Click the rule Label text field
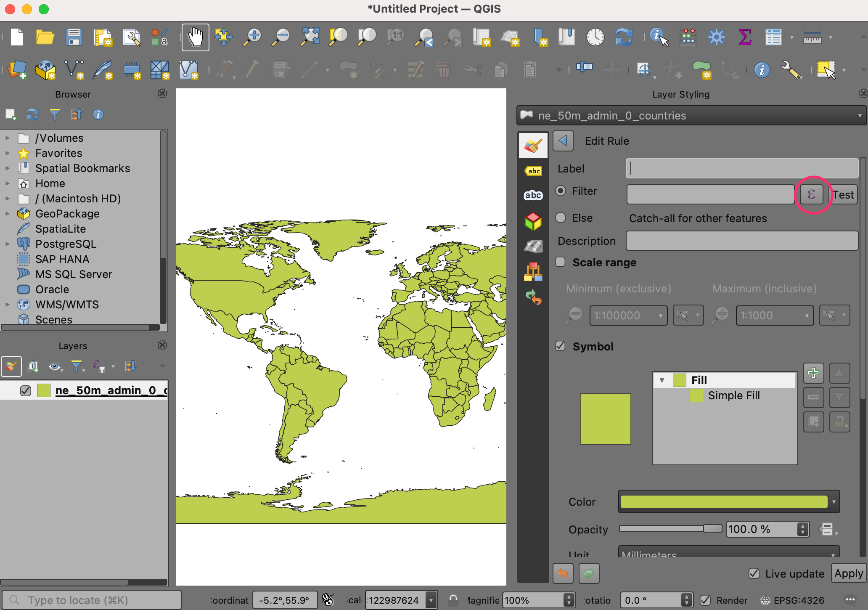Viewport: 868px width, 610px height. coord(742,169)
